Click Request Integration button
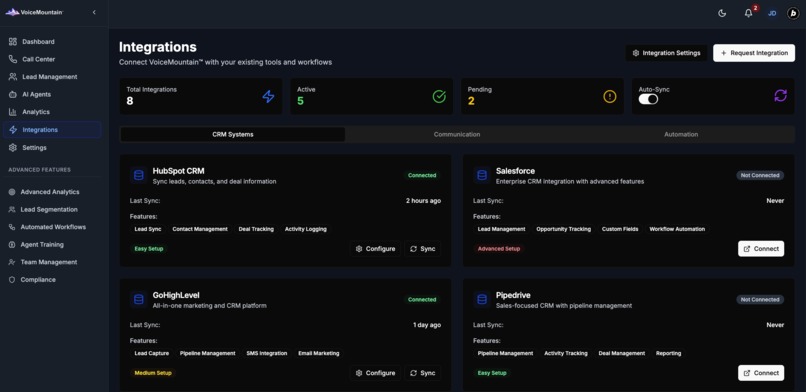806x392 pixels. click(x=754, y=53)
